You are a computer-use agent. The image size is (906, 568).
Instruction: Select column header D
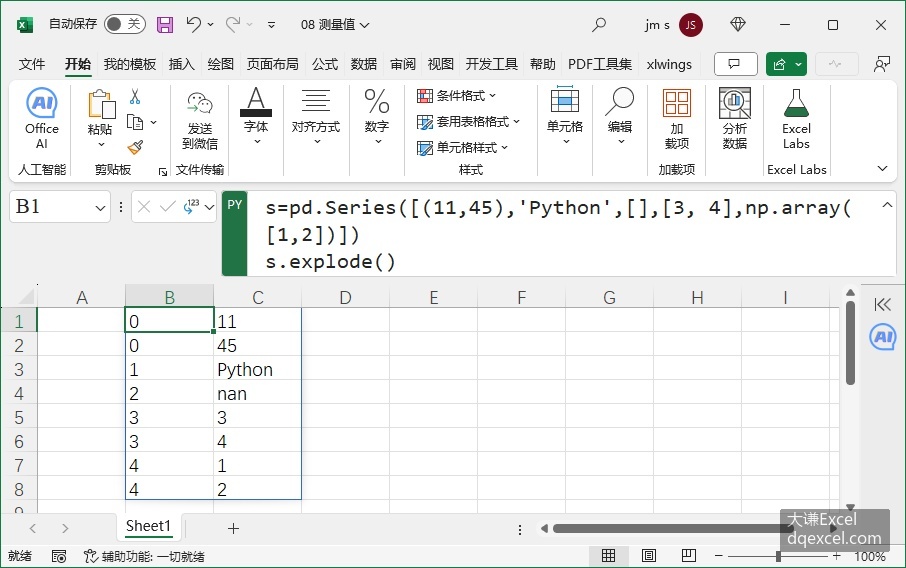346,298
